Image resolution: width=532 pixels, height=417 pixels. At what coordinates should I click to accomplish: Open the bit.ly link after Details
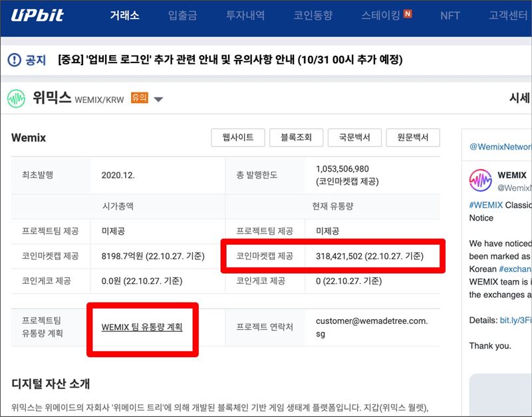pyautogui.click(x=515, y=321)
